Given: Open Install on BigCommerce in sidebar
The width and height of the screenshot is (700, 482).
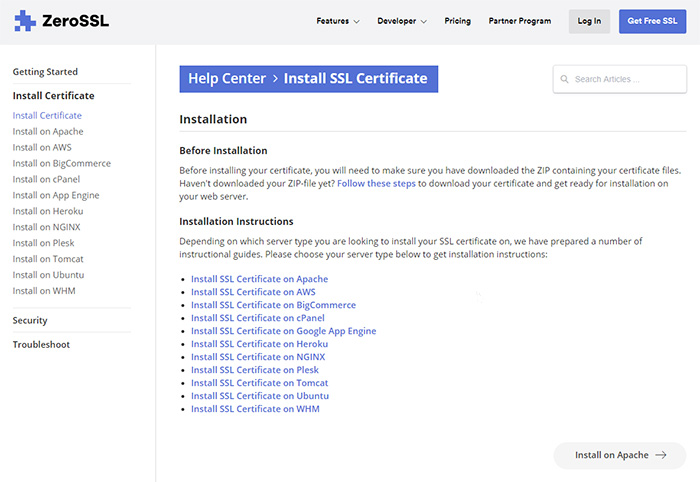Looking at the screenshot, I should pyautogui.click(x=62, y=163).
